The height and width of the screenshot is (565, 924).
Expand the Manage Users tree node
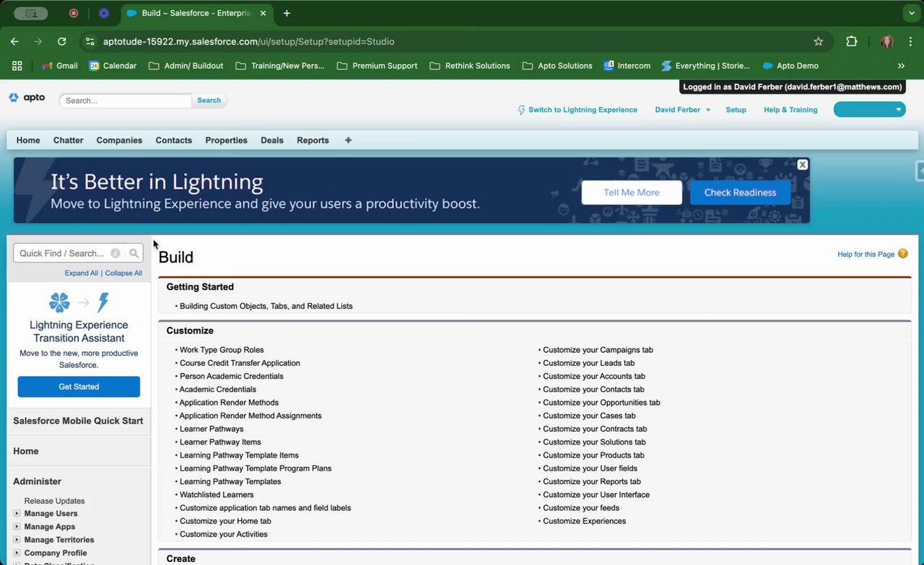pos(17,514)
